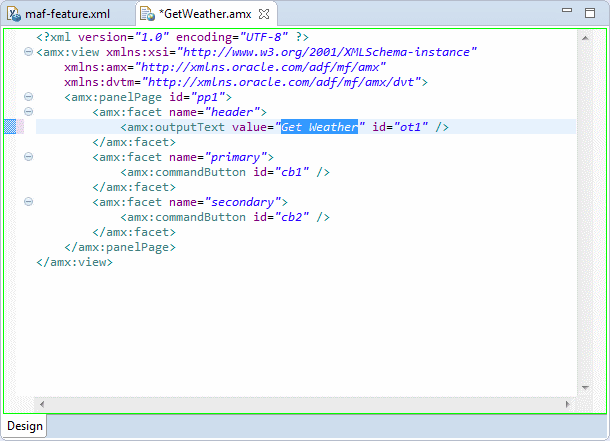
Task: Click the xmlns:dvtm namespace URL
Action: [x=281, y=82]
